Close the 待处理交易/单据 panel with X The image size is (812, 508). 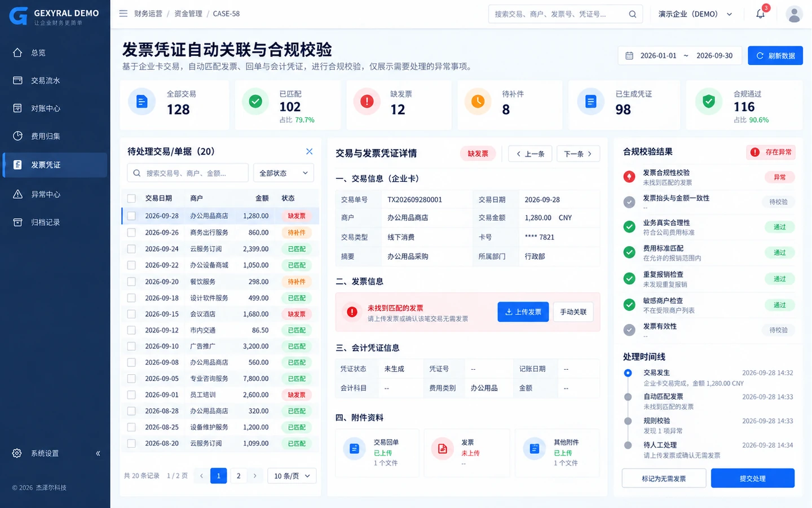pos(309,151)
